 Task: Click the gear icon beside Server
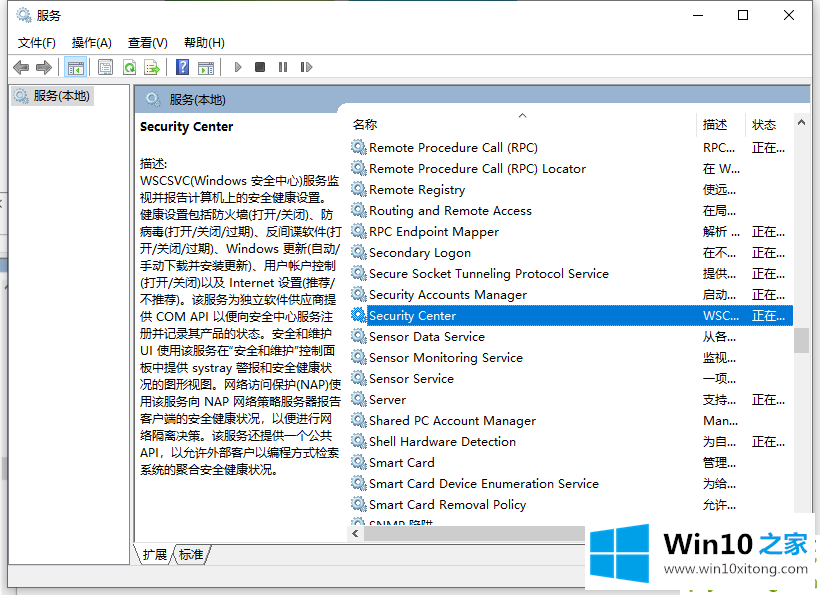[359, 399]
